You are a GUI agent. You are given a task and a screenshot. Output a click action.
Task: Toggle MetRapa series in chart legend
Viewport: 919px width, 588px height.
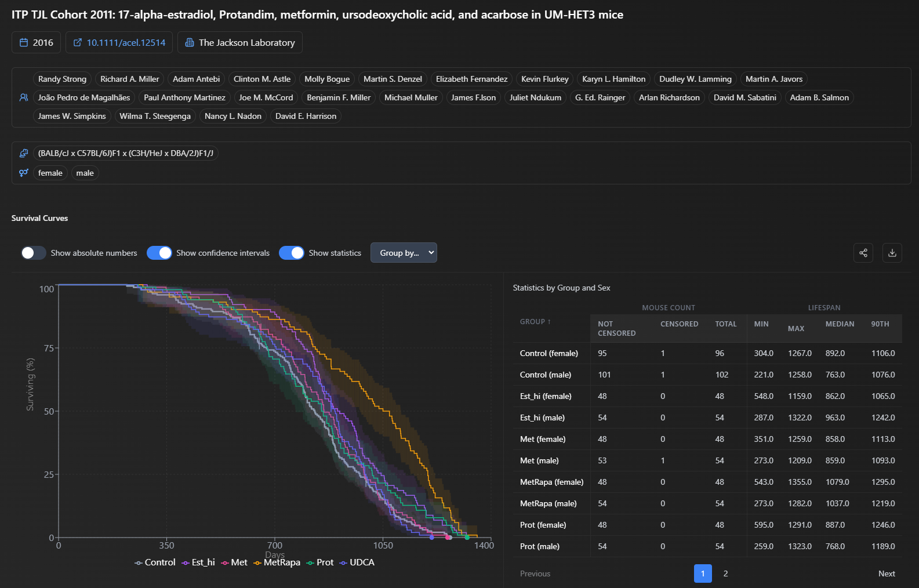pyautogui.click(x=277, y=562)
